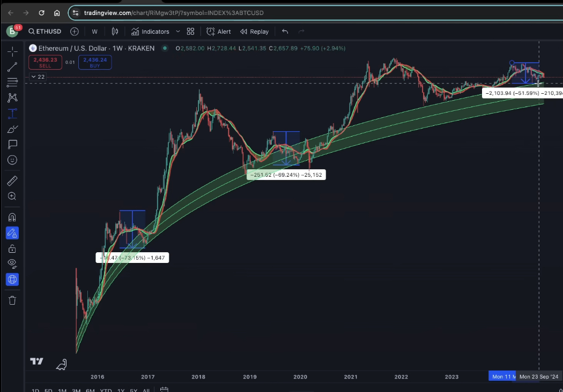Open the chart style dropdown

pyautogui.click(x=114, y=31)
